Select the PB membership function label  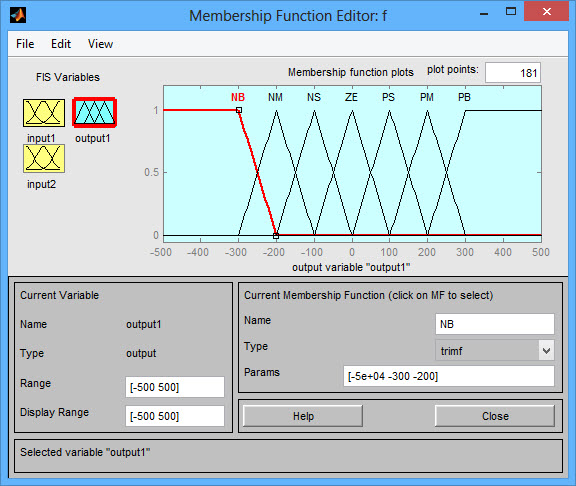(x=464, y=97)
